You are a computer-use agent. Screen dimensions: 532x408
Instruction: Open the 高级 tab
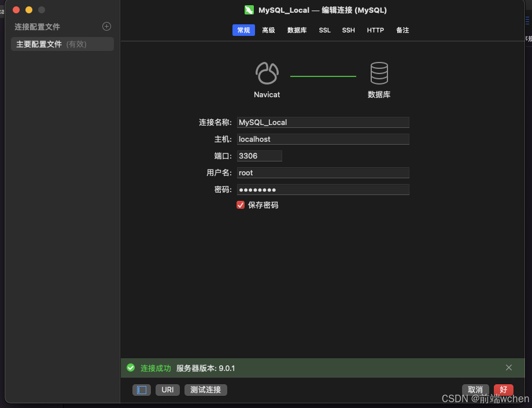pyautogui.click(x=268, y=30)
